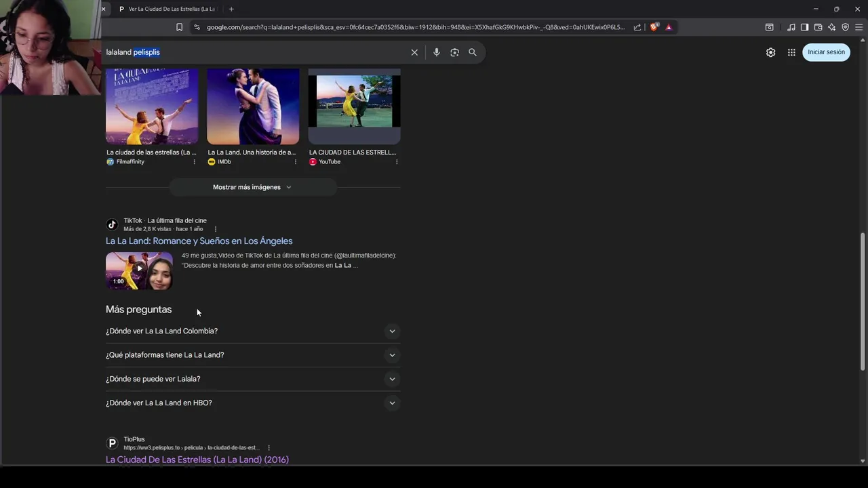Click the lalaland pelisplis search field

click(x=254, y=52)
